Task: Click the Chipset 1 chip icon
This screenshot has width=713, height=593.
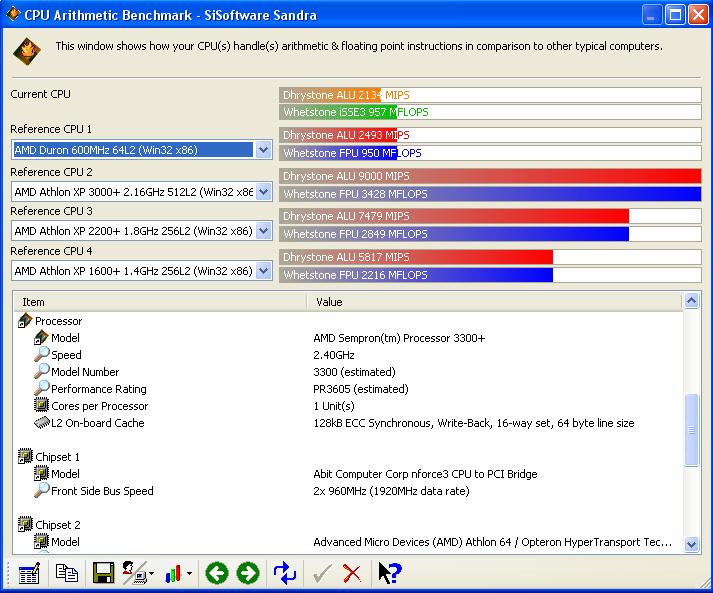Action: (x=25, y=457)
